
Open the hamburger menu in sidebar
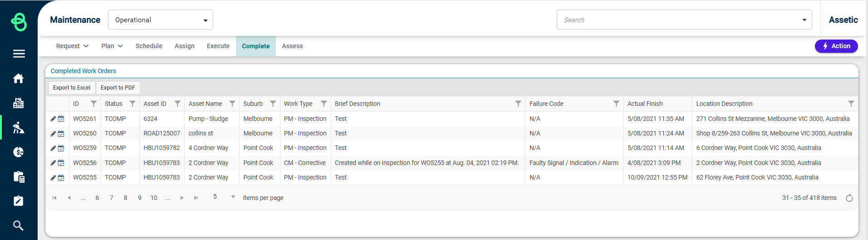pos(19,54)
